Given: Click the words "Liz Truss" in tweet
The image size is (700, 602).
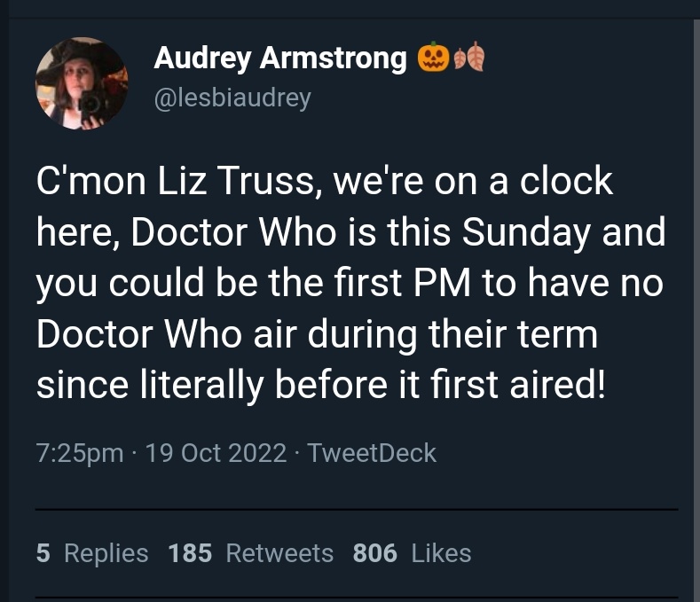Looking at the screenshot, I should 226,183.
